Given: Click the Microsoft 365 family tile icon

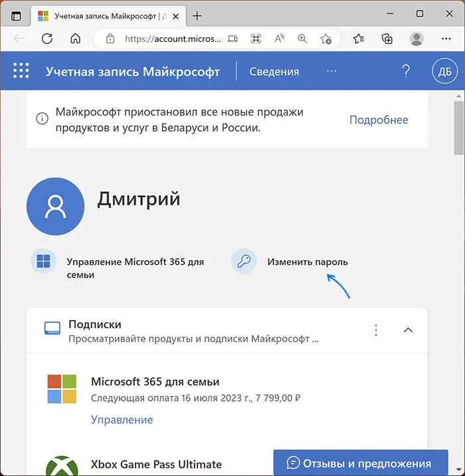Looking at the screenshot, I should point(43,262).
